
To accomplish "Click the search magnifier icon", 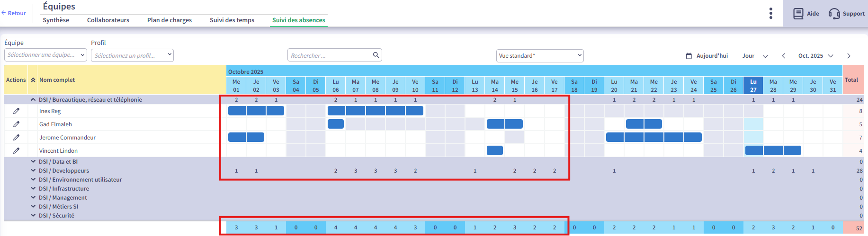I will click(x=376, y=55).
